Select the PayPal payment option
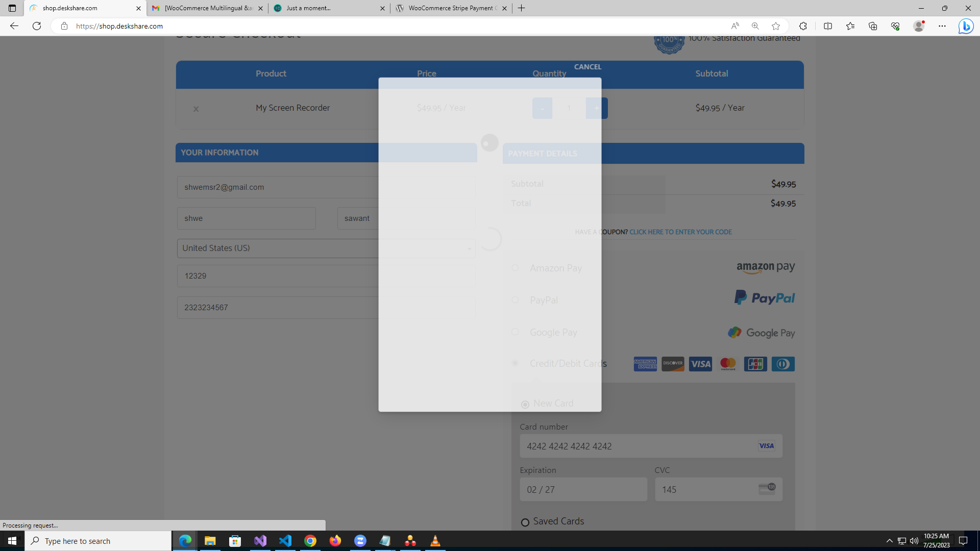980x551 pixels. coord(515,300)
